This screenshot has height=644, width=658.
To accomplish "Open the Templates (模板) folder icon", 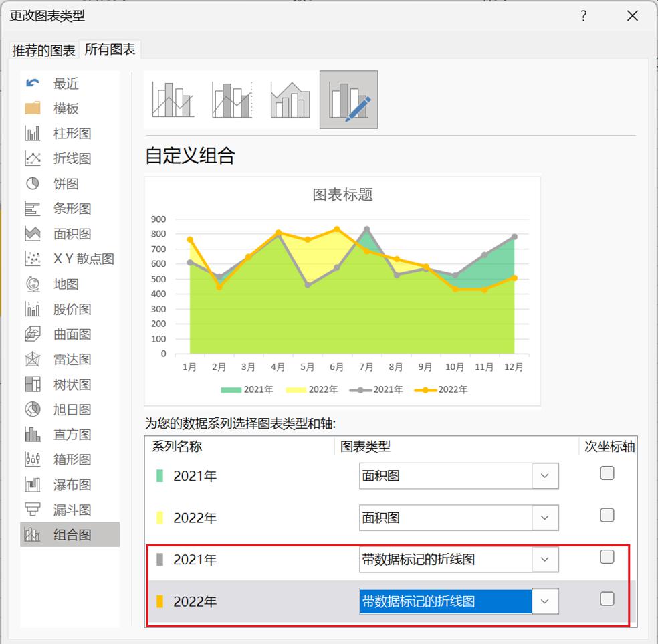I will coord(33,108).
